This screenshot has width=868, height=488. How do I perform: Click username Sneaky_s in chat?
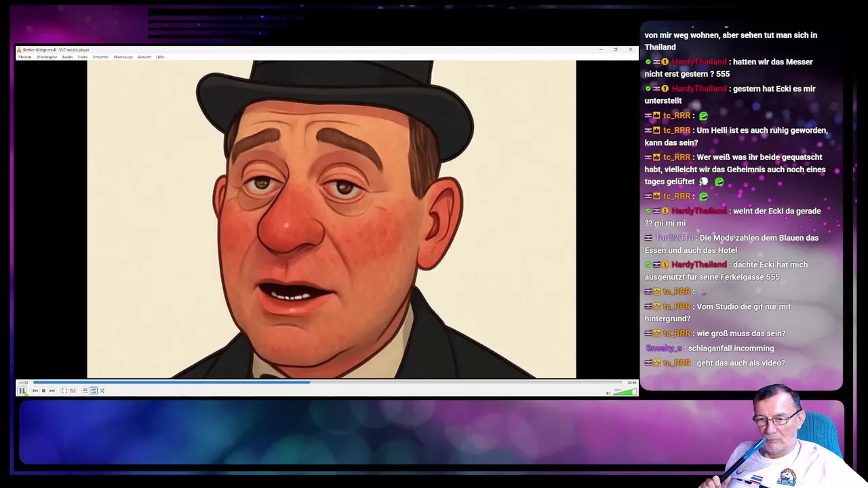pyautogui.click(x=664, y=348)
